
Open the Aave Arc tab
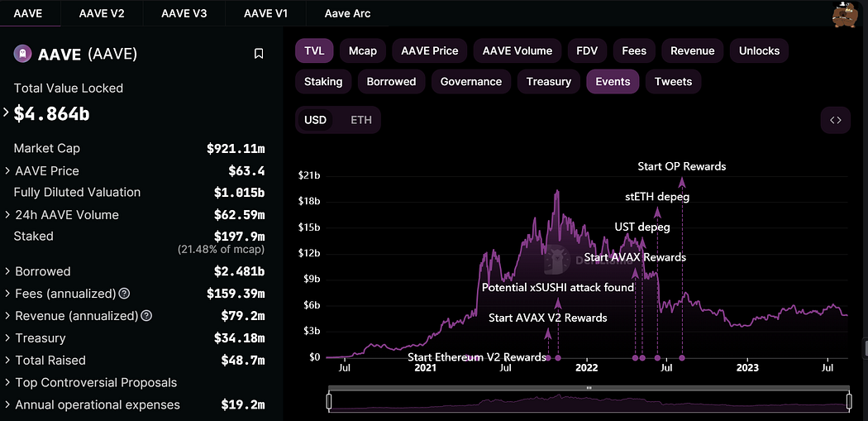point(347,13)
